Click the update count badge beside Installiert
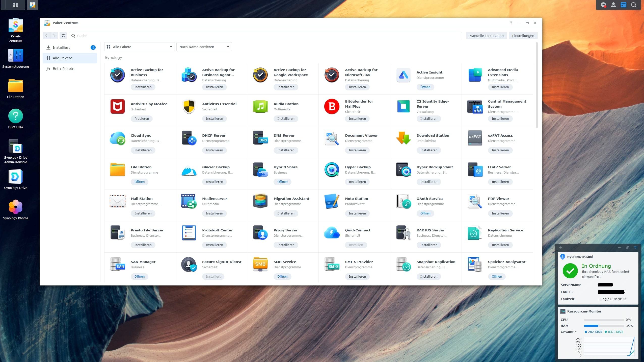This screenshot has width=644, height=362. 93,47
